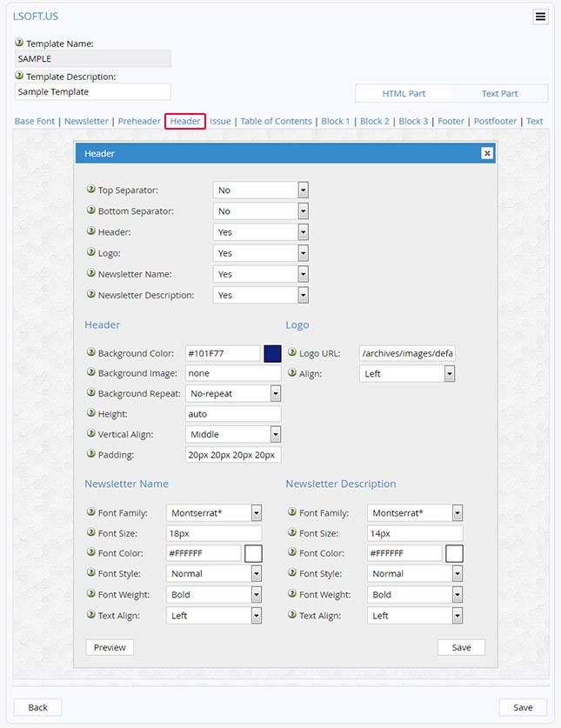The width and height of the screenshot is (561, 728).
Task: Click the Height input field
Action: pos(233,414)
